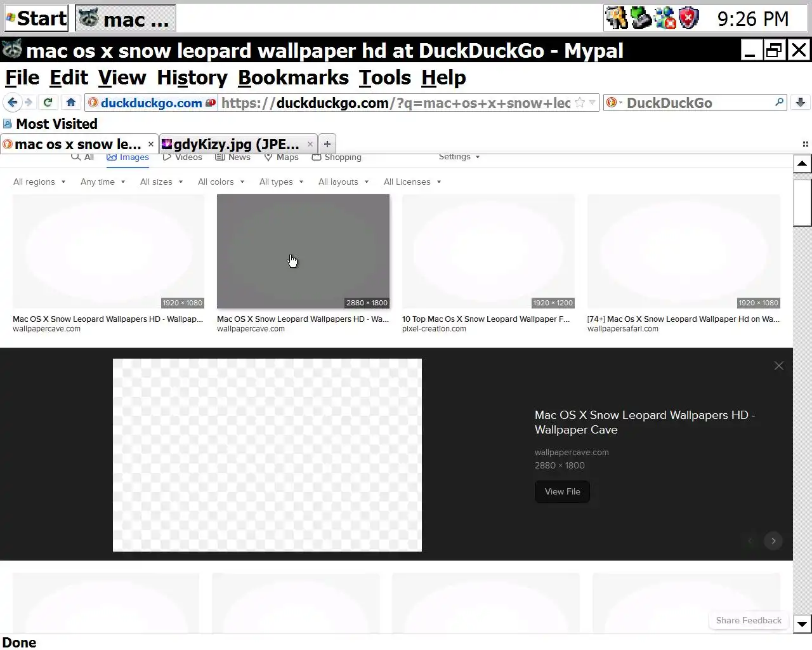Open the Bookmarks menu
The image size is (812, 650).
pyautogui.click(x=293, y=77)
